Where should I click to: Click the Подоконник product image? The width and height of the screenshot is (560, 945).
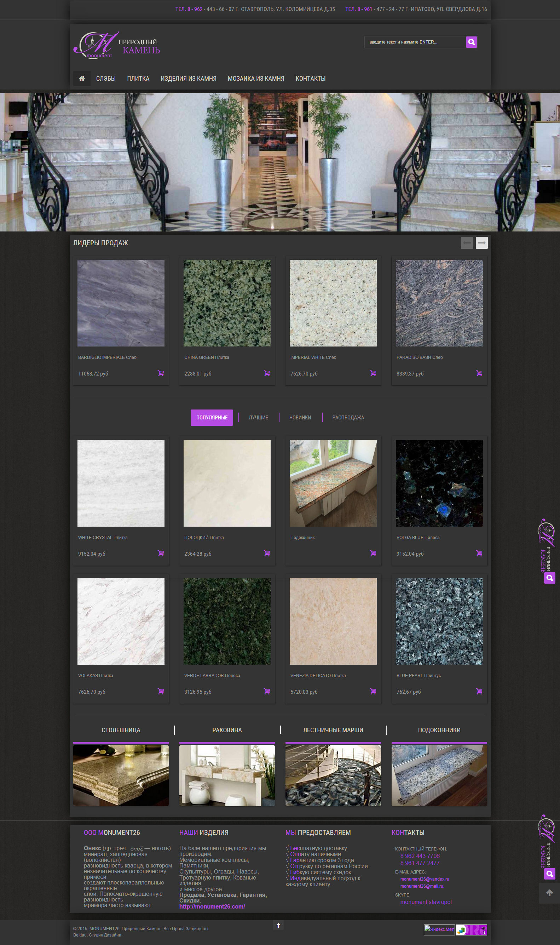(x=333, y=483)
